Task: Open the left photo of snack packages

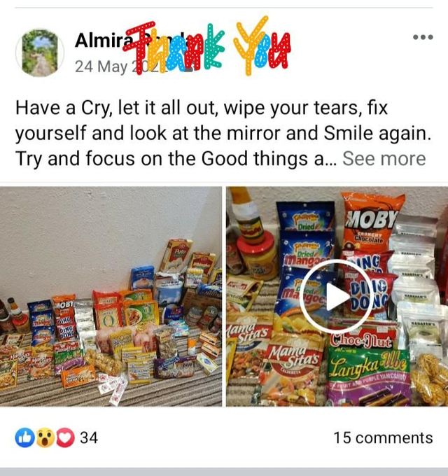Action: (x=111, y=296)
